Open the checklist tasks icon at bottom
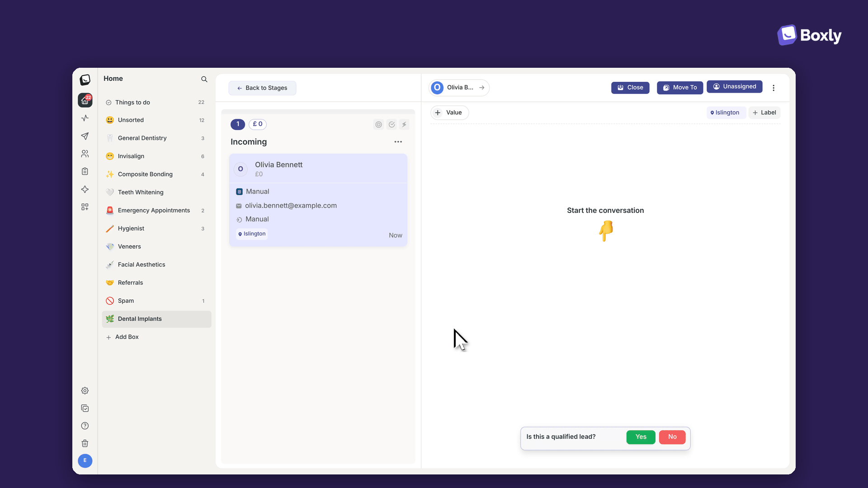The height and width of the screenshot is (488, 868). point(85,408)
